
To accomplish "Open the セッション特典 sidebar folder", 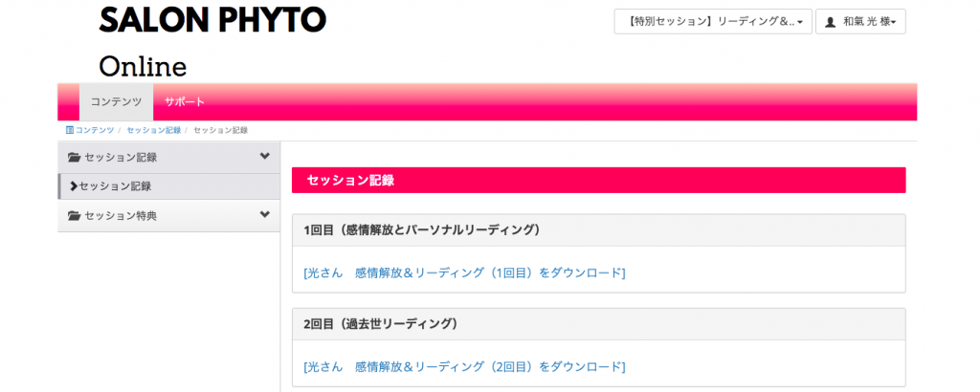I will (x=168, y=216).
